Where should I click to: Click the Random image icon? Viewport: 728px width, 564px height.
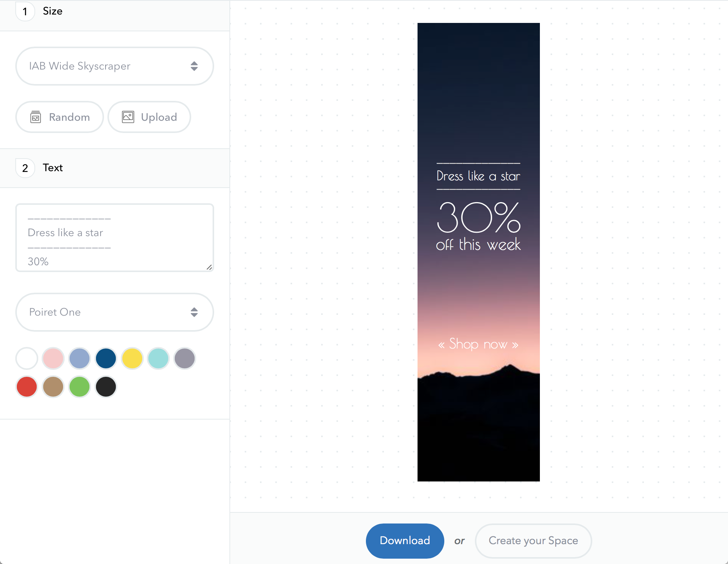click(x=36, y=117)
